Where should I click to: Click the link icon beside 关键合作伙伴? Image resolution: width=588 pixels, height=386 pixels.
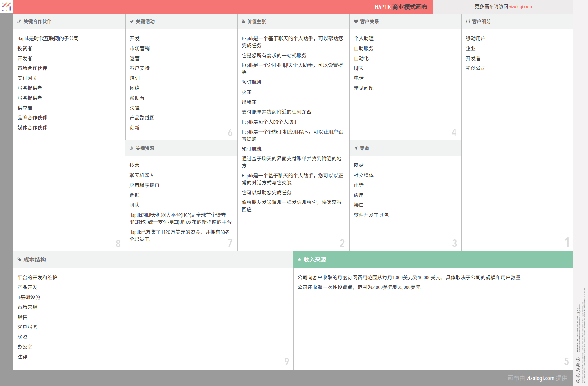(x=19, y=21)
